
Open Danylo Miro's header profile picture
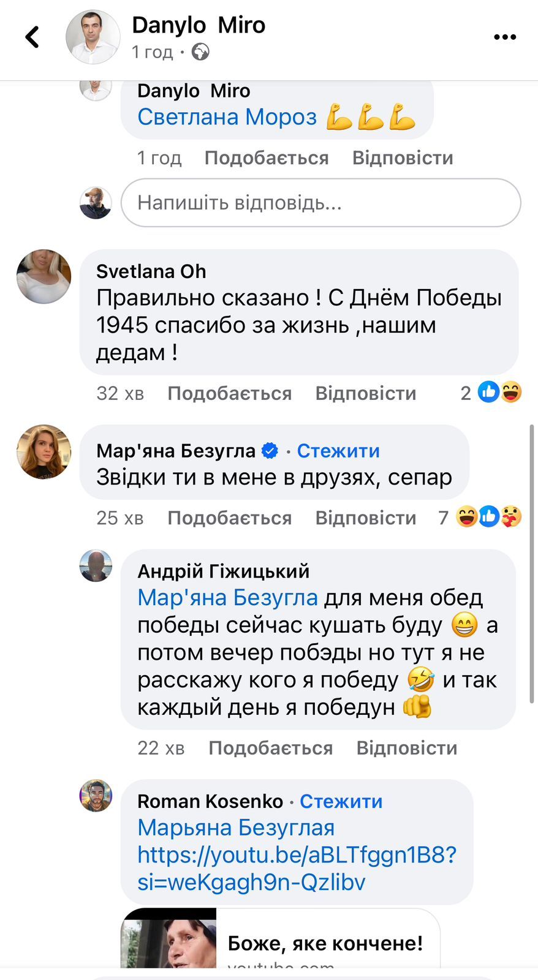click(93, 37)
